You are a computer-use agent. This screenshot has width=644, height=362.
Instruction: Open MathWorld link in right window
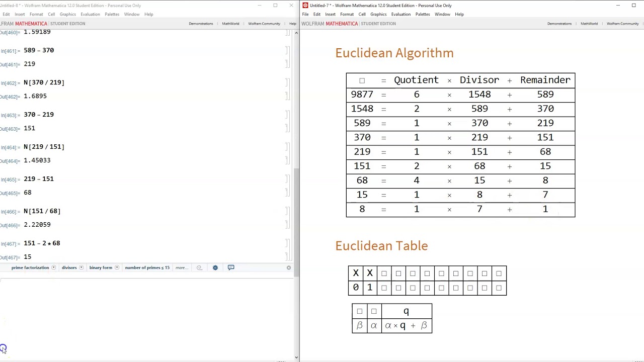pos(589,24)
